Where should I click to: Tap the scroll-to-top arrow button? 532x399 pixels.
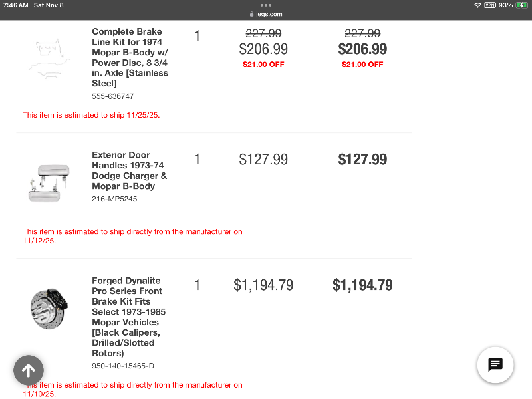29,370
